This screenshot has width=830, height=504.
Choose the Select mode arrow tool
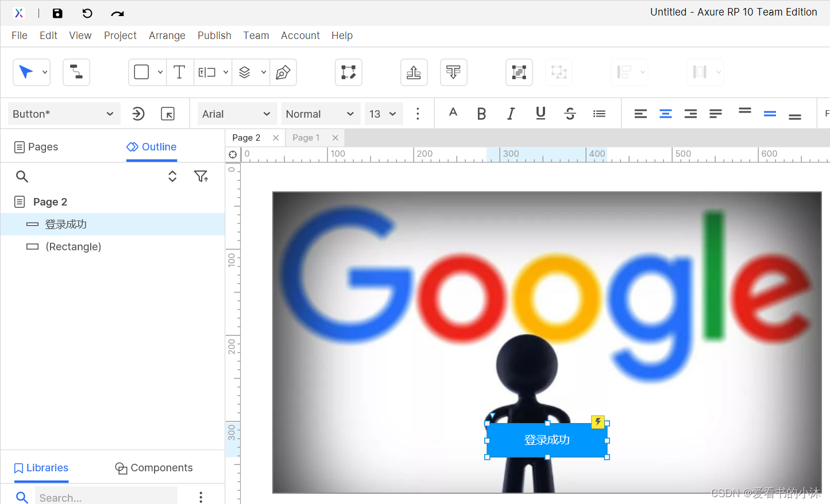(26, 72)
